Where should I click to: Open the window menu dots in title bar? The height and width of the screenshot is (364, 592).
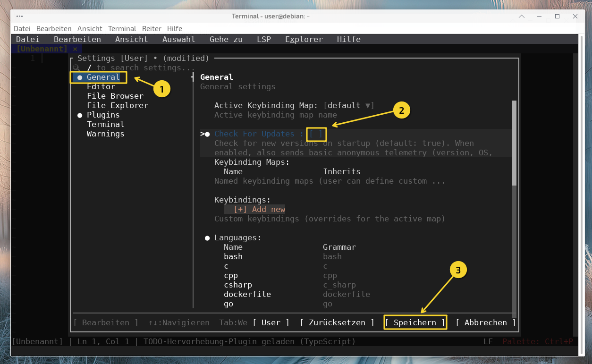[19, 16]
